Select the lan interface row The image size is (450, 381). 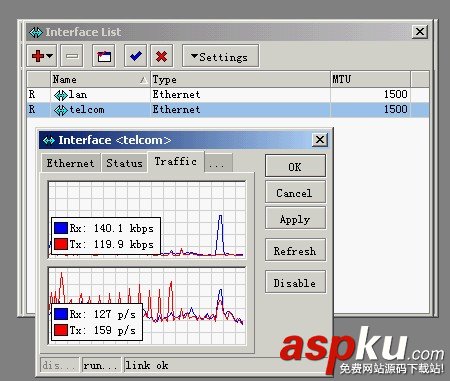[228, 95]
